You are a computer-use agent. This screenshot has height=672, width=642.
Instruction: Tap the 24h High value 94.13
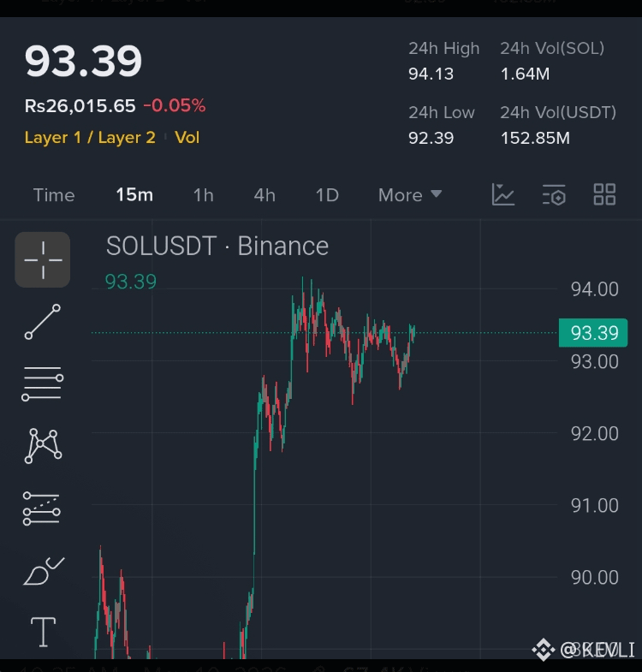click(x=431, y=74)
